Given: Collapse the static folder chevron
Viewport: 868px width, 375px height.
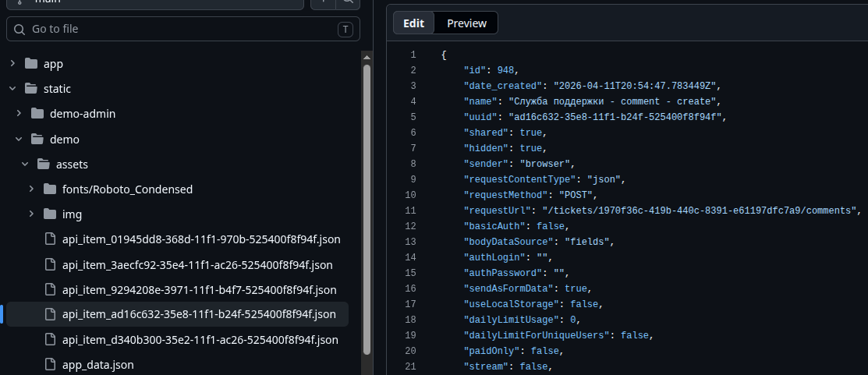Looking at the screenshot, I should (x=12, y=89).
